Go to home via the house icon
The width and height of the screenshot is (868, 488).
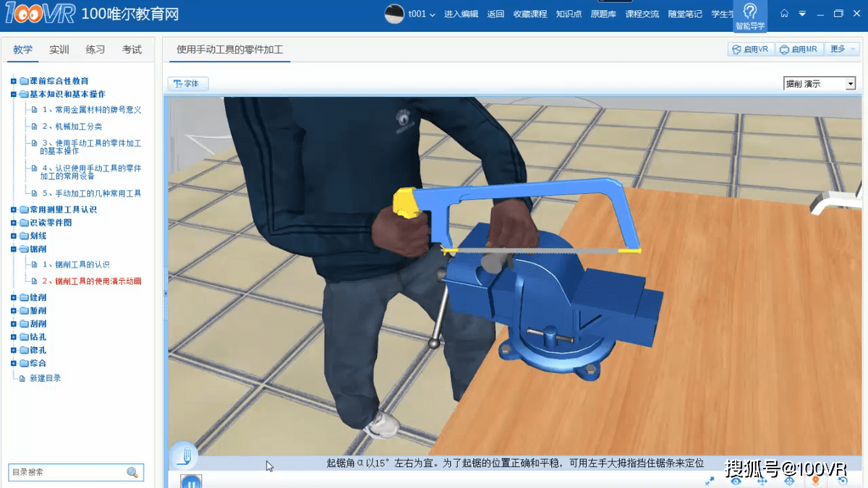tap(785, 14)
